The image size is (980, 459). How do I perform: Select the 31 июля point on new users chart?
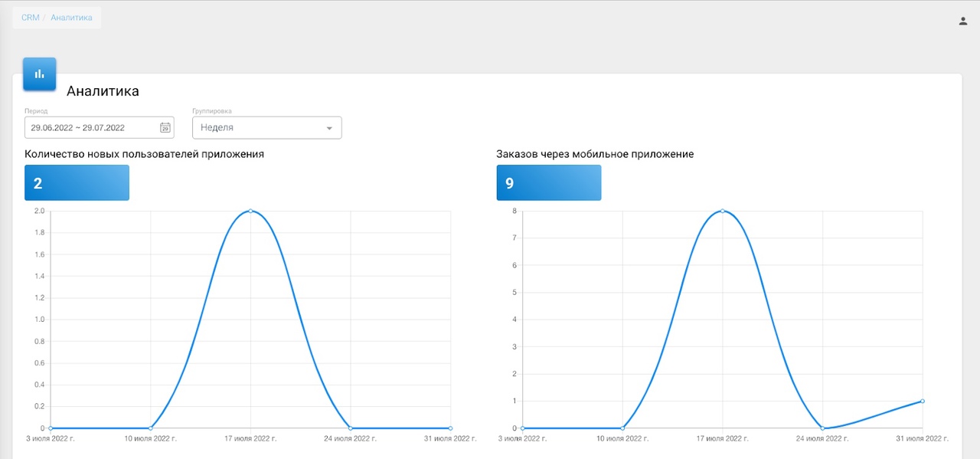pyautogui.click(x=450, y=428)
